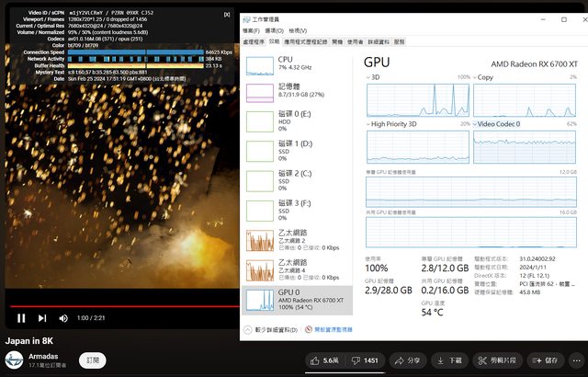Subscribe to Armadas with 訂閱 button

[91, 360]
